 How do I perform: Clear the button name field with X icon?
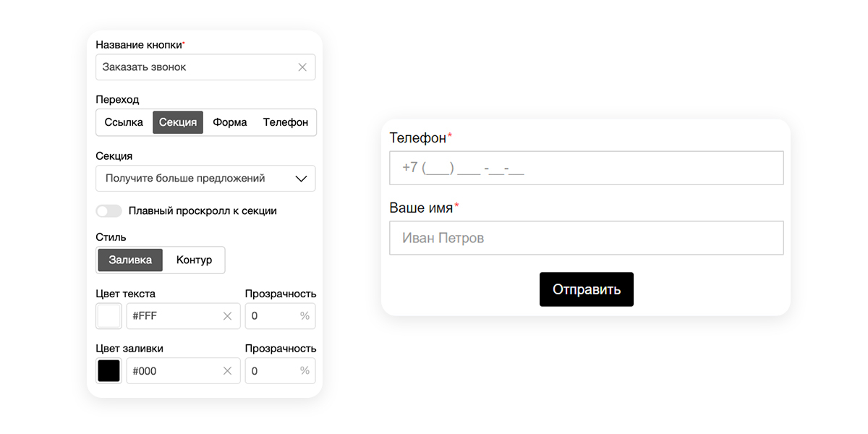(x=302, y=67)
